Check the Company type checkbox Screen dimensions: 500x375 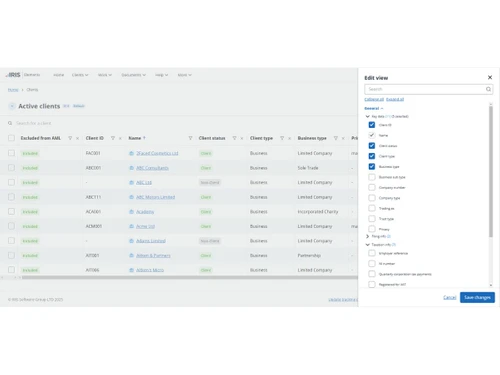372,198
